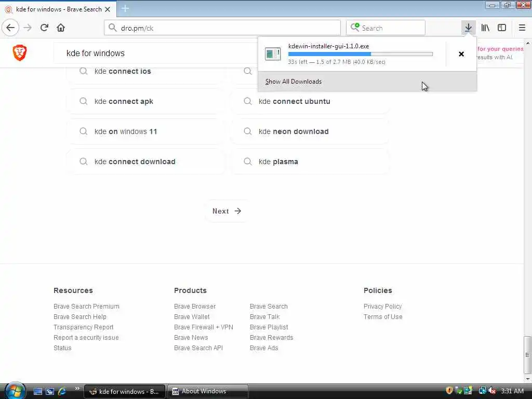
Task: Open the browser home page
Action: point(61,28)
